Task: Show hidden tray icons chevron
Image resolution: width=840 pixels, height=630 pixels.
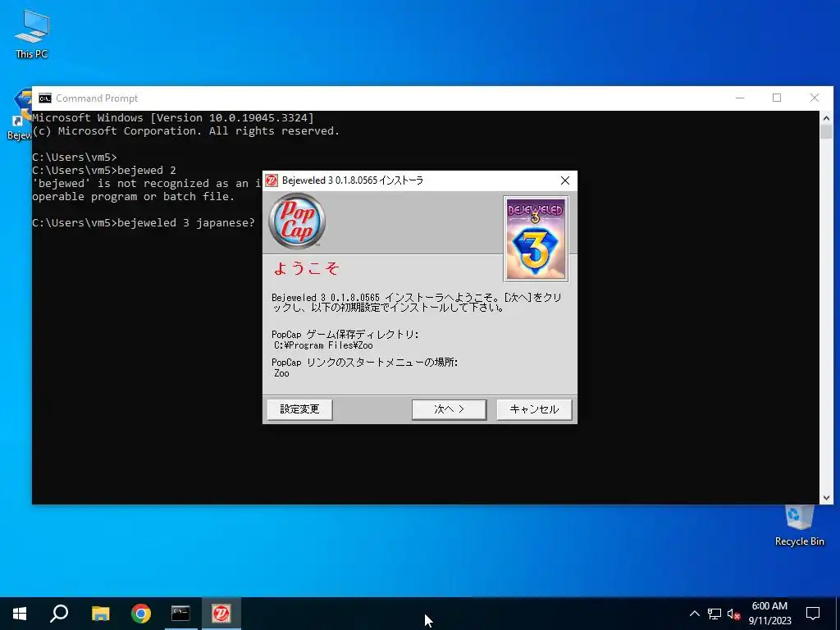Action: click(x=694, y=614)
